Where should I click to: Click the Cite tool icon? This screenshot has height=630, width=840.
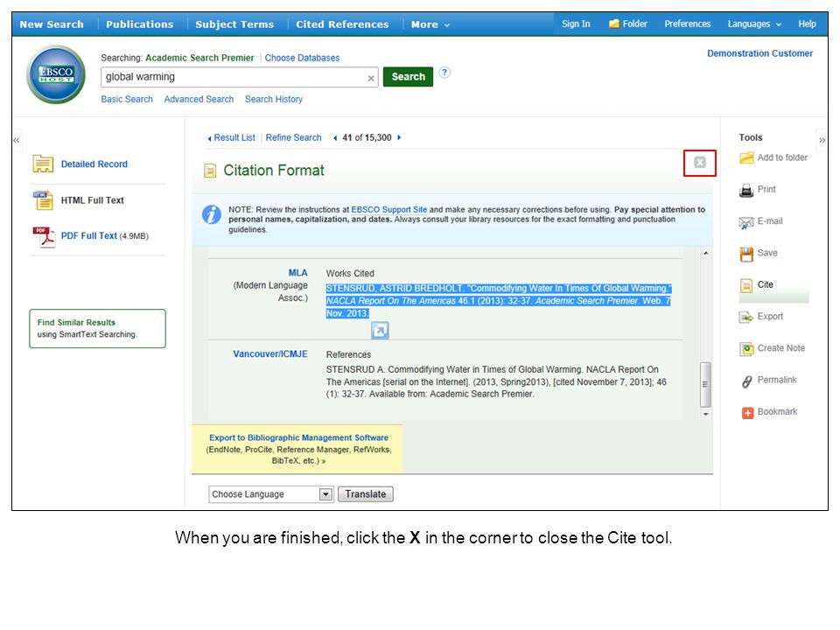(746, 285)
